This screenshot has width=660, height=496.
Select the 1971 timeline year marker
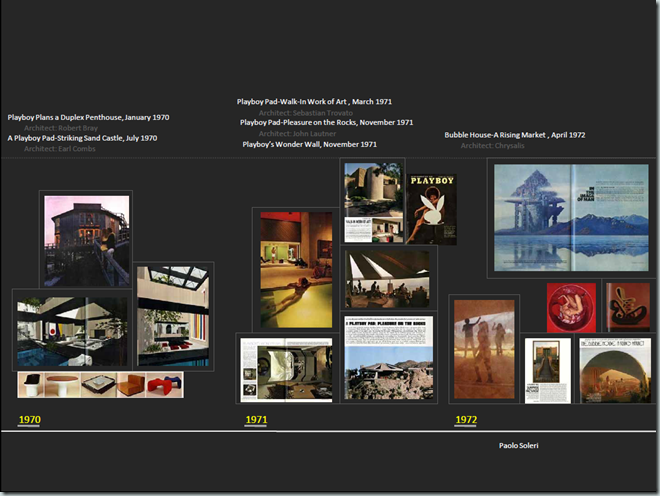tap(256, 419)
